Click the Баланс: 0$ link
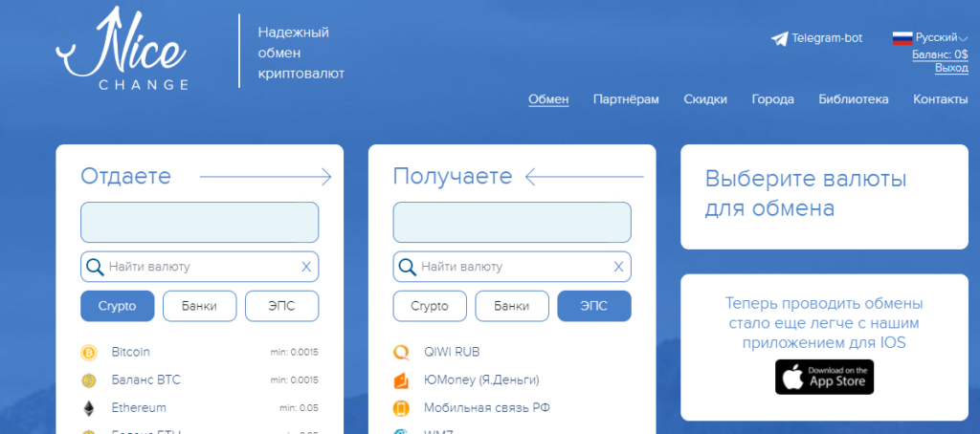The image size is (980, 434). point(939,54)
